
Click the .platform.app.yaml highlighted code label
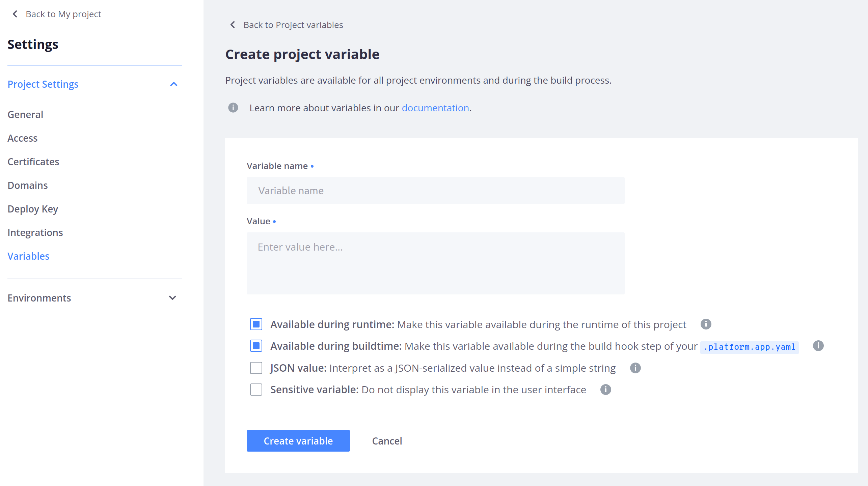(x=749, y=347)
